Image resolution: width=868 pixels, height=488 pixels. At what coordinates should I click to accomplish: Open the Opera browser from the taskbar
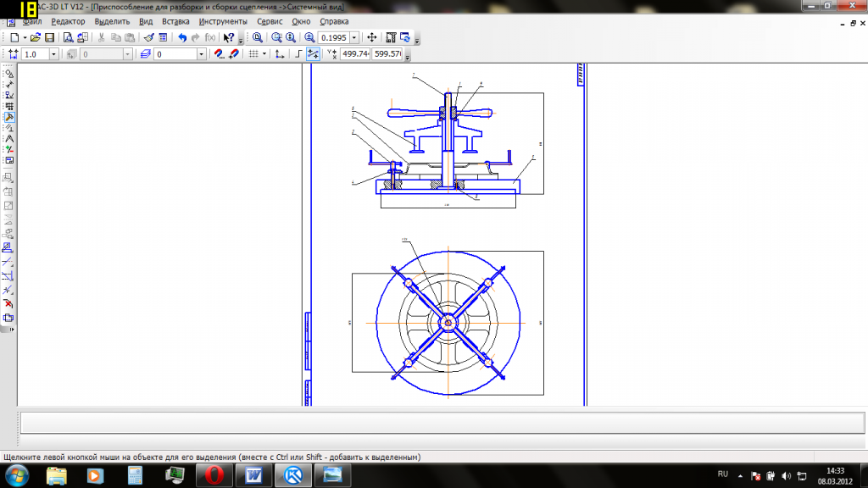[214, 476]
